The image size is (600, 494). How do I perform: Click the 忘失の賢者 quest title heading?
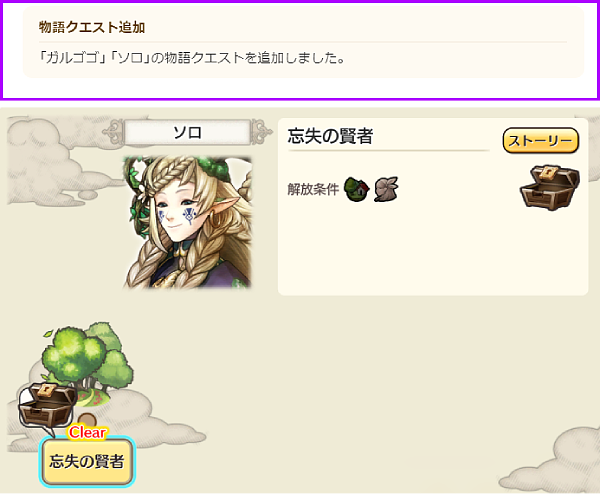pos(330,136)
